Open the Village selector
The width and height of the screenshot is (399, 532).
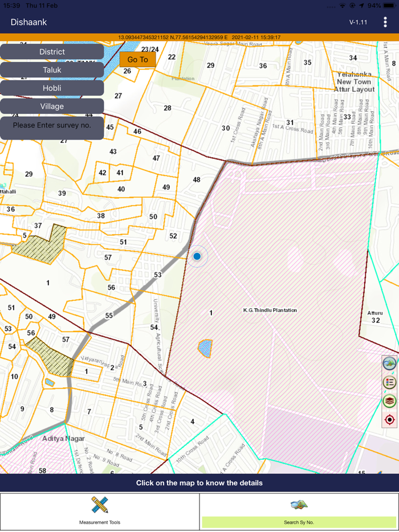52,106
